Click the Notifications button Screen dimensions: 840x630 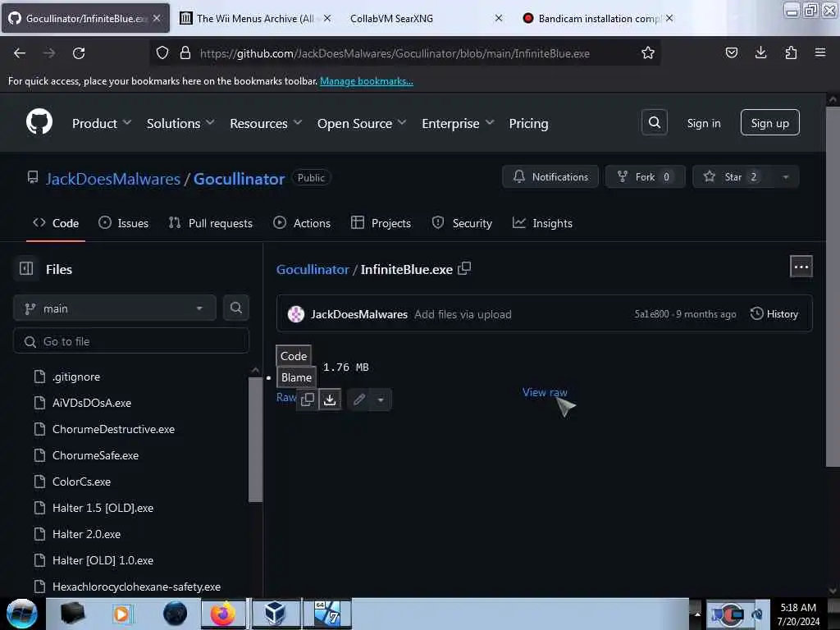tap(550, 177)
